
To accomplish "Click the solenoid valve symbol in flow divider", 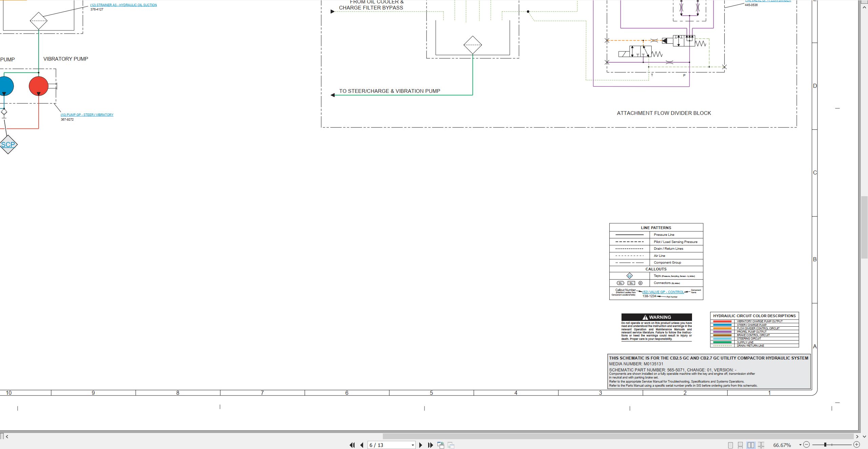I will [x=640, y=51].
